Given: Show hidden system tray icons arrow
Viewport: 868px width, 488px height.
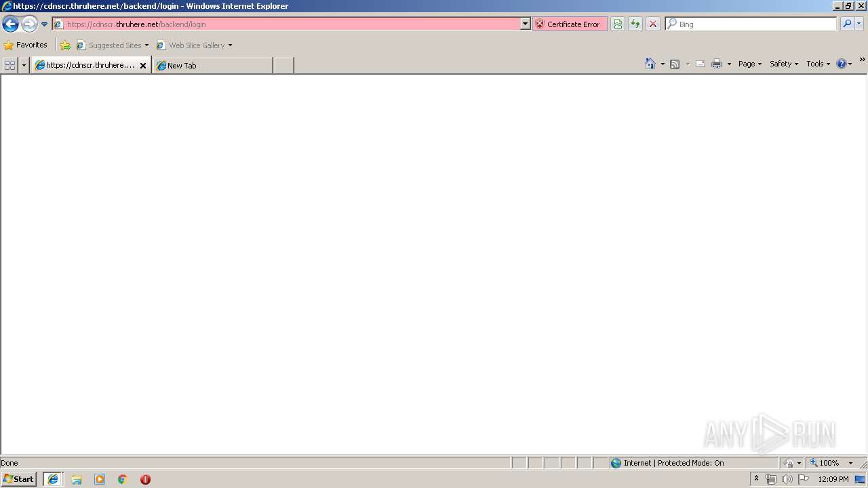Looking at the screenshot, I should [x=756, y=479].
